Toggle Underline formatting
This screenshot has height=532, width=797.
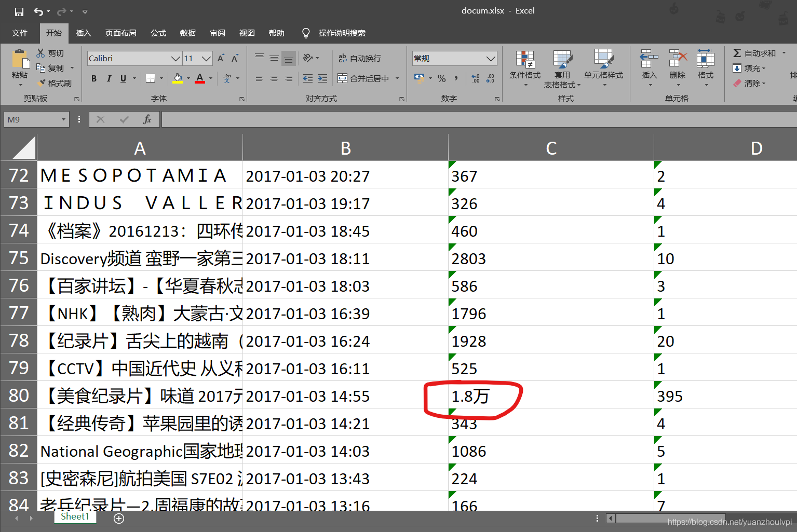tap(123, 78)
